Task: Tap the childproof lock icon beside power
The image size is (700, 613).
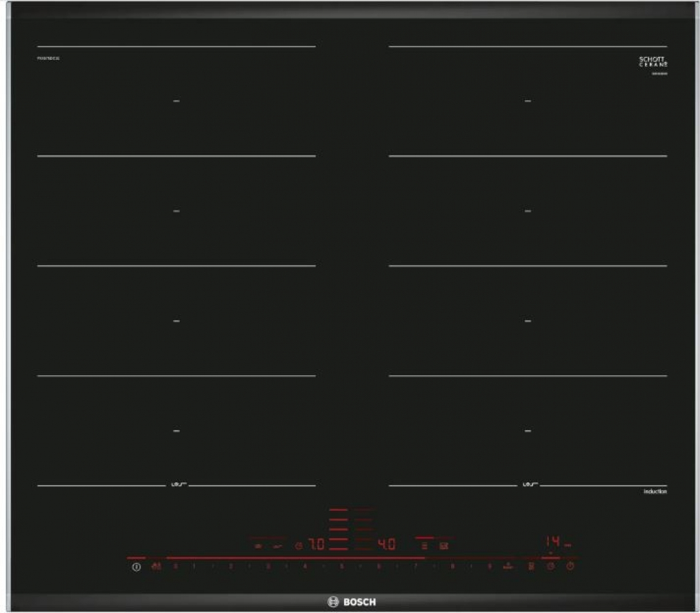Action: point(156,567)
